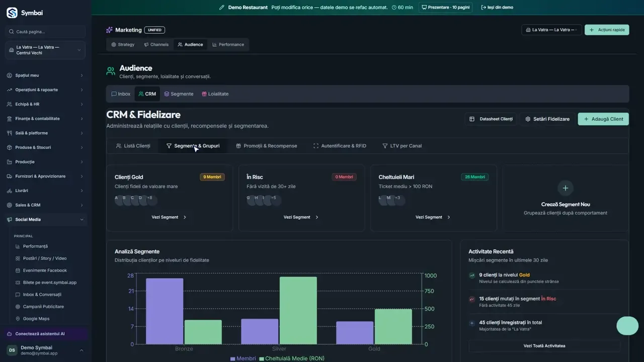Click the Marketing sparkle icon in header

(109, 30)
